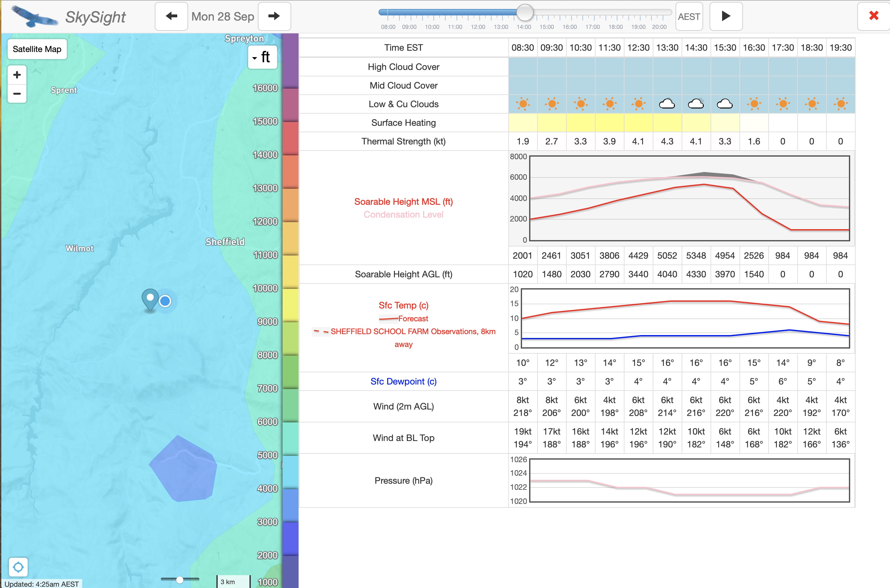Click the locate-me crosshair icon

coord(18,566)
